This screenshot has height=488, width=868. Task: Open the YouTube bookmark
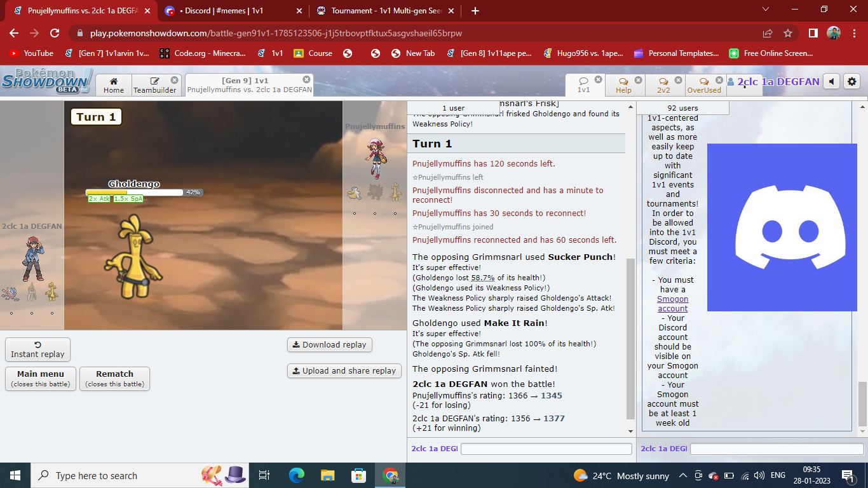coord(31,53)
